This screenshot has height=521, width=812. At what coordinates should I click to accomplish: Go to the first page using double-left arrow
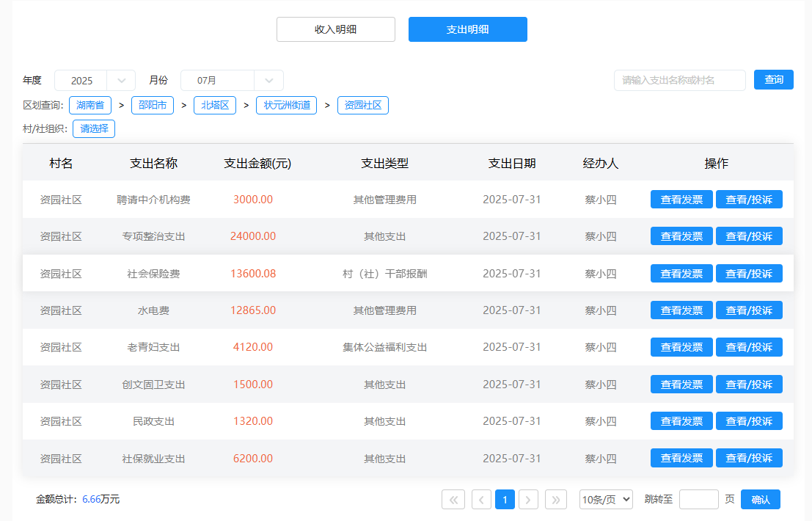click(x=453, y=500)
